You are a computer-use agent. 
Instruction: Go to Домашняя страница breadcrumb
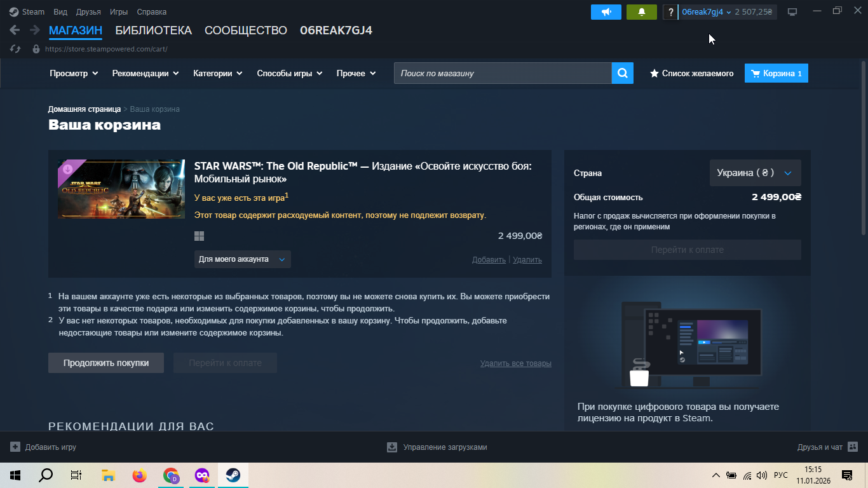point(85,109)
